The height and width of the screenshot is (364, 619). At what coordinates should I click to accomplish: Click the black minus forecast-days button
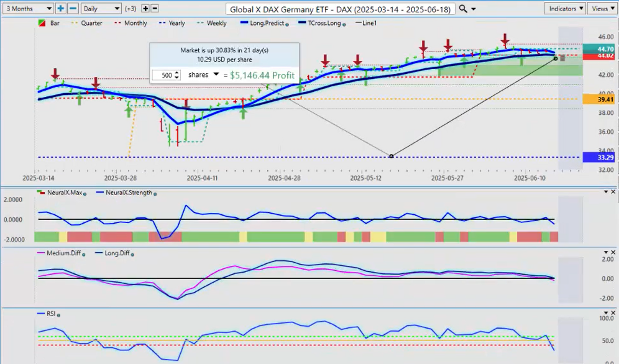click(x=155, y=8)
